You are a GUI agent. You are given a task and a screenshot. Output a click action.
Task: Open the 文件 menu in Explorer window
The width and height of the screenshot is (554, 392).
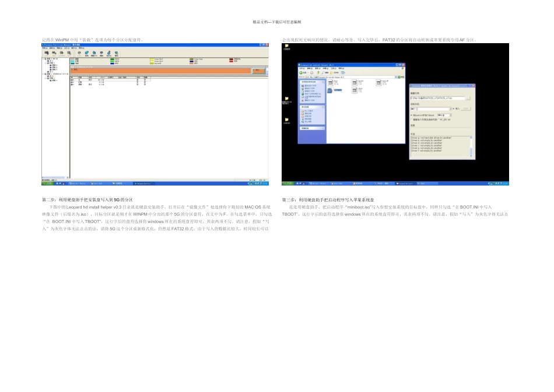(x=302, y=68)
